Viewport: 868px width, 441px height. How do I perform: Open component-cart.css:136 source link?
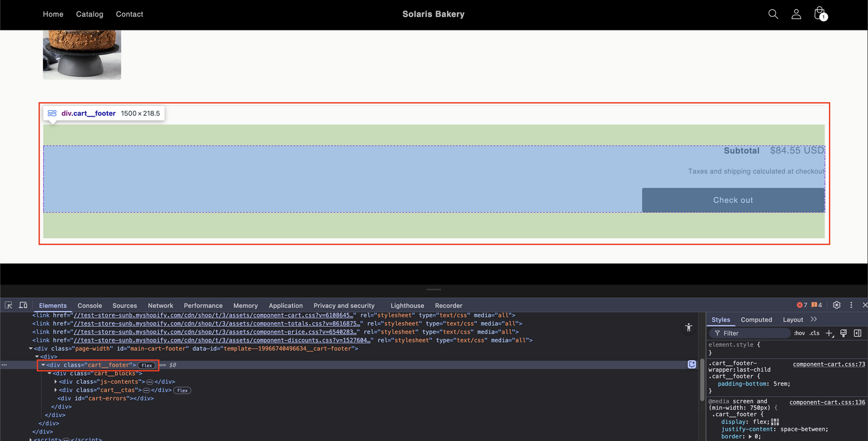827,402
